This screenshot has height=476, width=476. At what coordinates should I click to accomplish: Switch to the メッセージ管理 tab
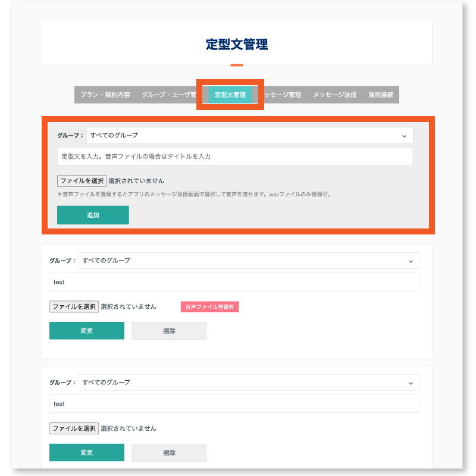coord(284,94)
